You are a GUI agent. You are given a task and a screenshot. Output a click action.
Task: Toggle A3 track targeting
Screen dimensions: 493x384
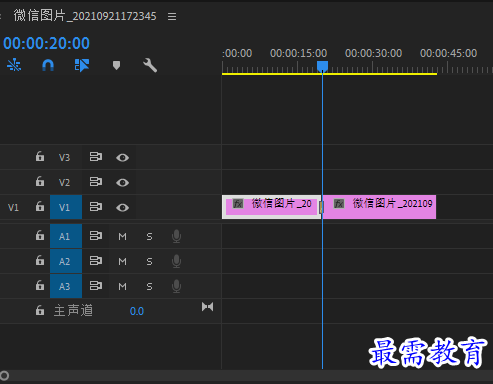tap(66, 286)
